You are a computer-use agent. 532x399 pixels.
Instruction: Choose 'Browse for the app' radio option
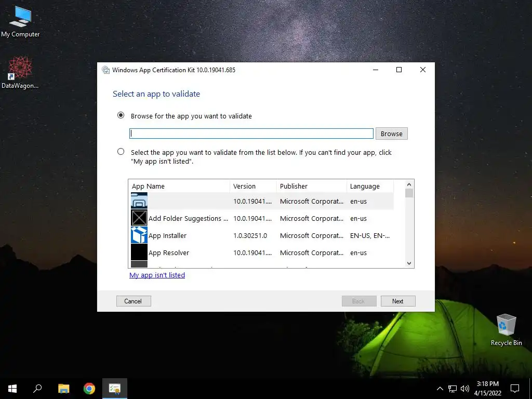tap(121, 115)
